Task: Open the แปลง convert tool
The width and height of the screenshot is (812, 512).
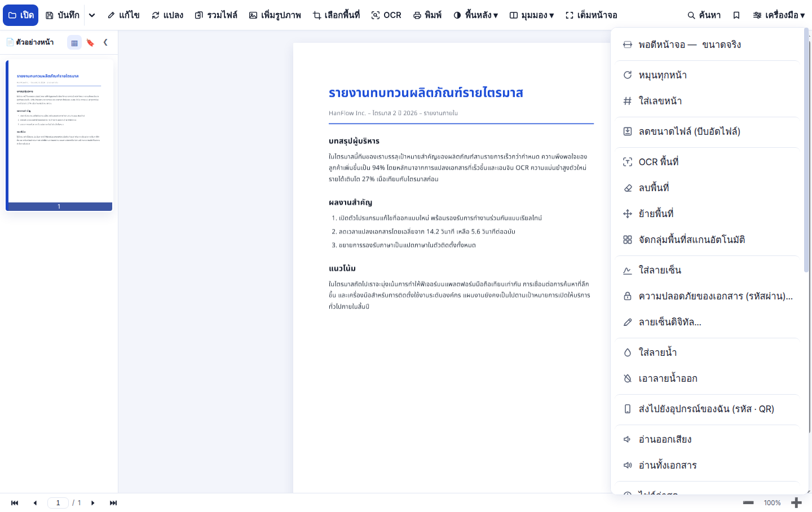Action: [x=167, y=15]
